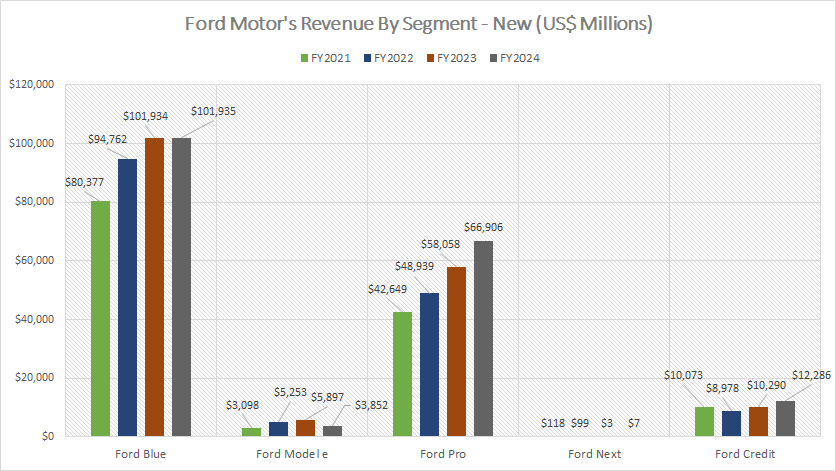Select the FY2023 legend label
The image size is (836, 471).
[456, 58]
